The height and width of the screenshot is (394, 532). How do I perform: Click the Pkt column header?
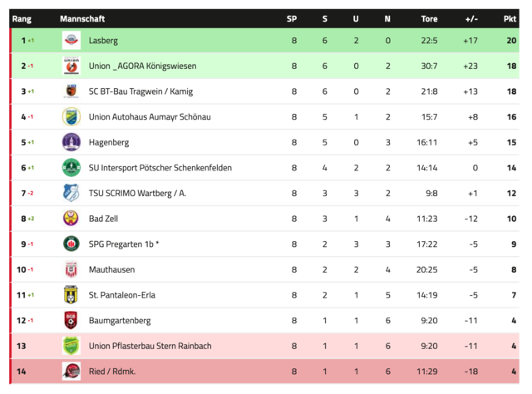(x=510, y=18)
